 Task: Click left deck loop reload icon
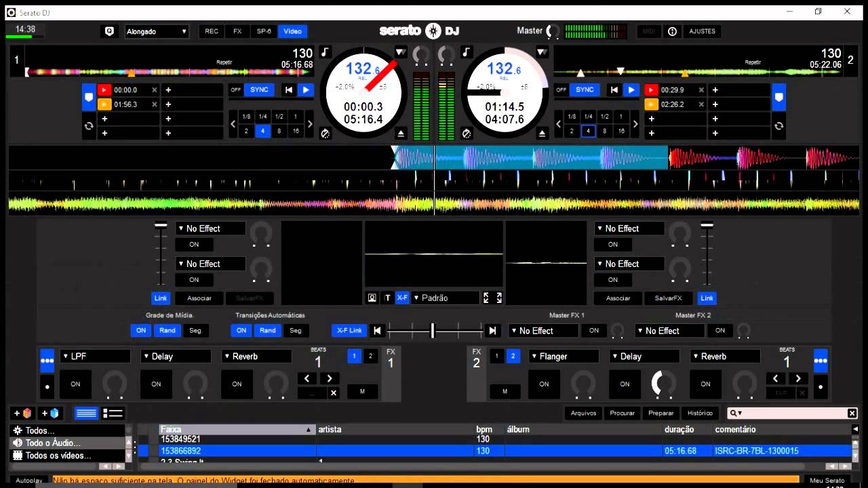coord(89,126)
